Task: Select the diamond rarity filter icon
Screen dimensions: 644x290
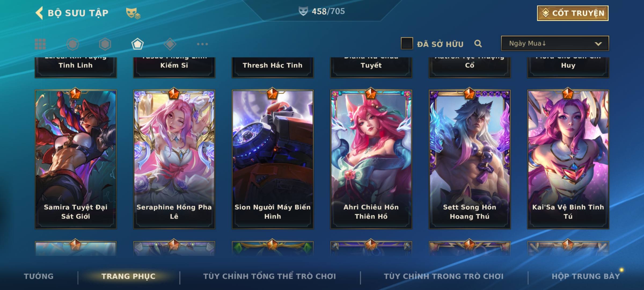Action: [170, 44]
